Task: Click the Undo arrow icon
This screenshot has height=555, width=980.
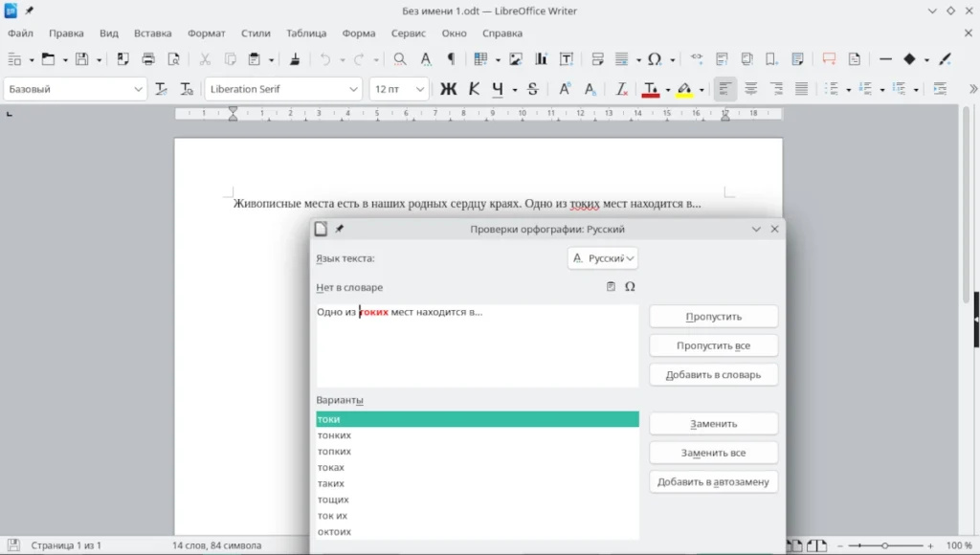Action: (325, 59)
